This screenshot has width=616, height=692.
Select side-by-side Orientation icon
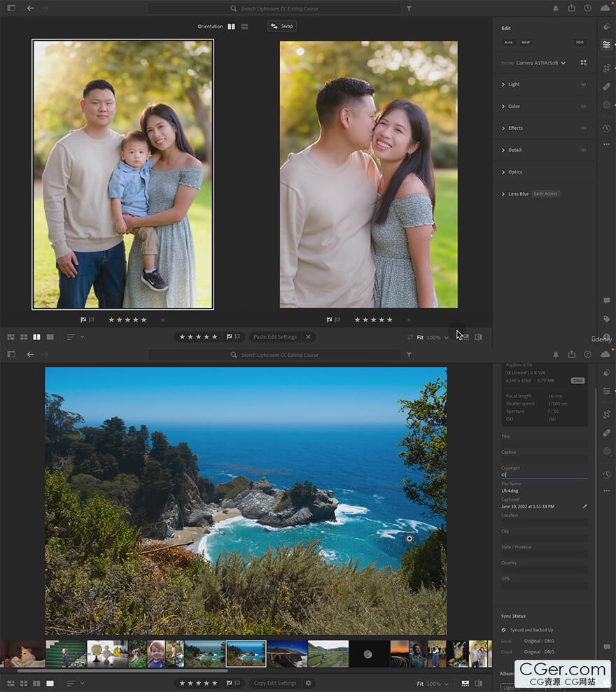coord(231,27)
